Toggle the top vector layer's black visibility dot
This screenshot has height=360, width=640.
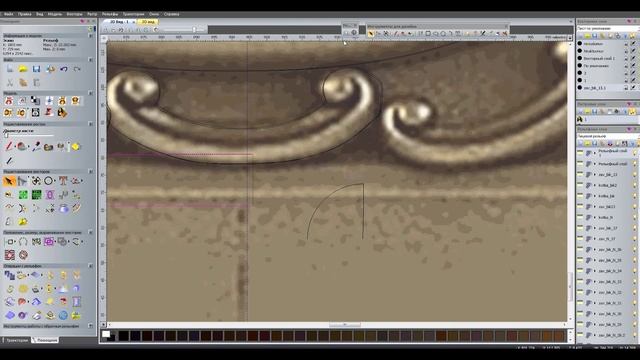tap(580, 44)
